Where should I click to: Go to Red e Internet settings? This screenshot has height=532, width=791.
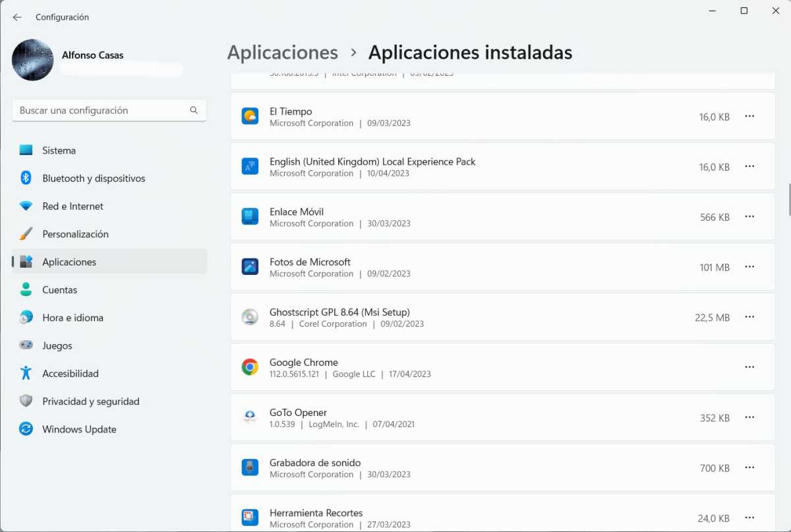[x=109, y=206]
